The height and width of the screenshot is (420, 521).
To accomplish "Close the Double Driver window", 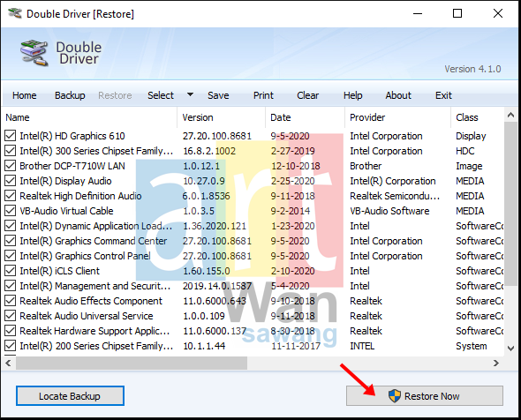I will click(x=497, y=13).
